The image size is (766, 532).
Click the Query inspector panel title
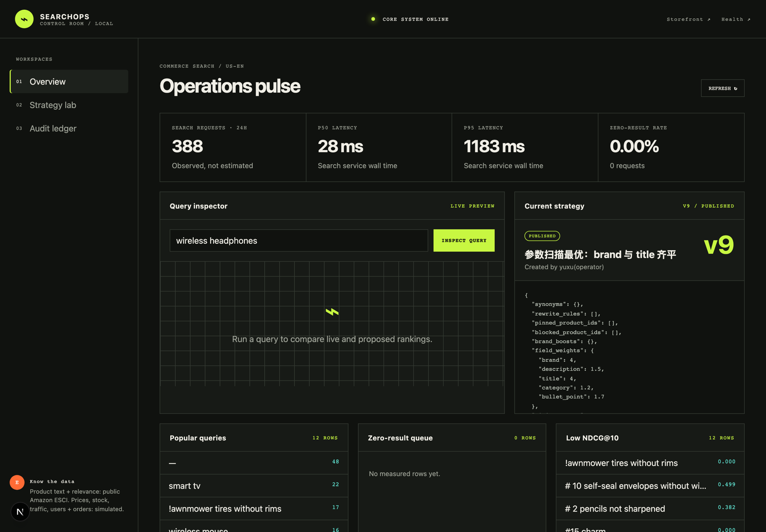pyautogui.click(x=198, y=206)
